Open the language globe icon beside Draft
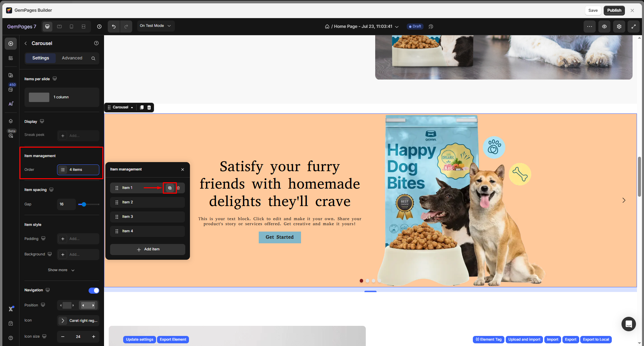Image resolution: width=644 pixels, height=346 pixels. (x=431, y=27)
